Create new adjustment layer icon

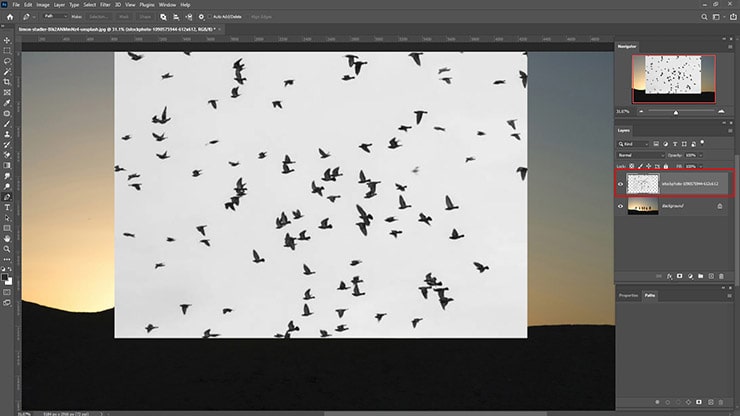click(x=690, y=276)
